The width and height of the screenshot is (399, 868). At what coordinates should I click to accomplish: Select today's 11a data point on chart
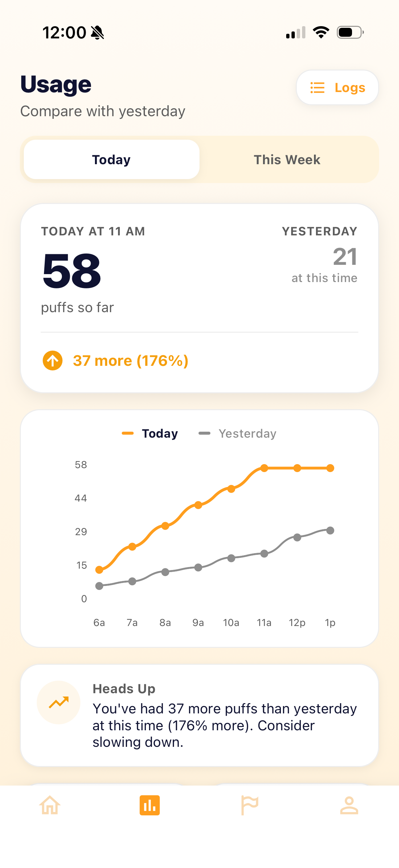pyautogui.click(x=264, y=468)
